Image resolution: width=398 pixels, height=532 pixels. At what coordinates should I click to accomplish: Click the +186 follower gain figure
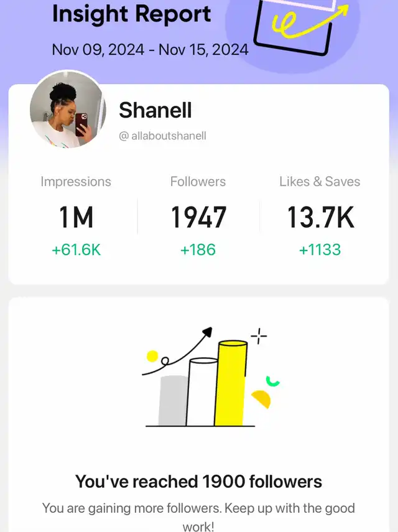198,250
